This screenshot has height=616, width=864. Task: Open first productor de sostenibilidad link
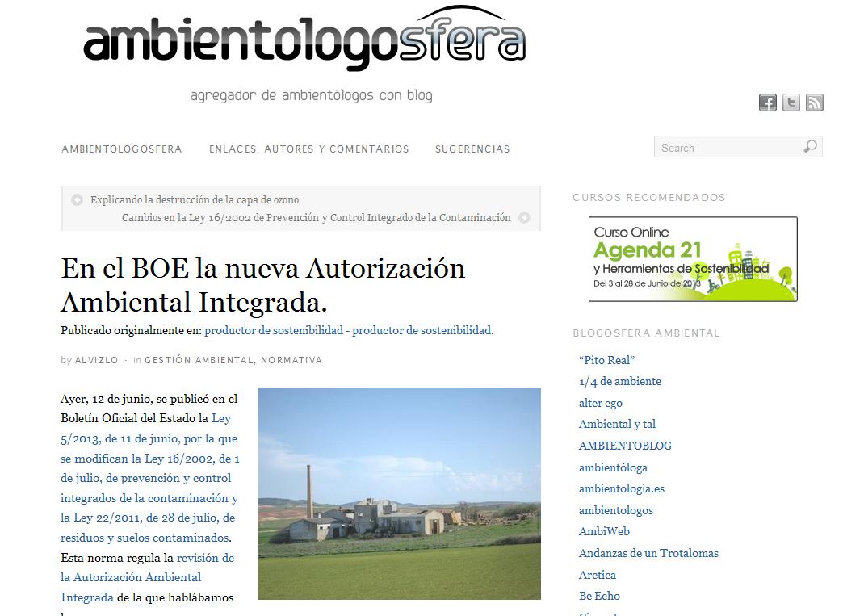(274, 330)
